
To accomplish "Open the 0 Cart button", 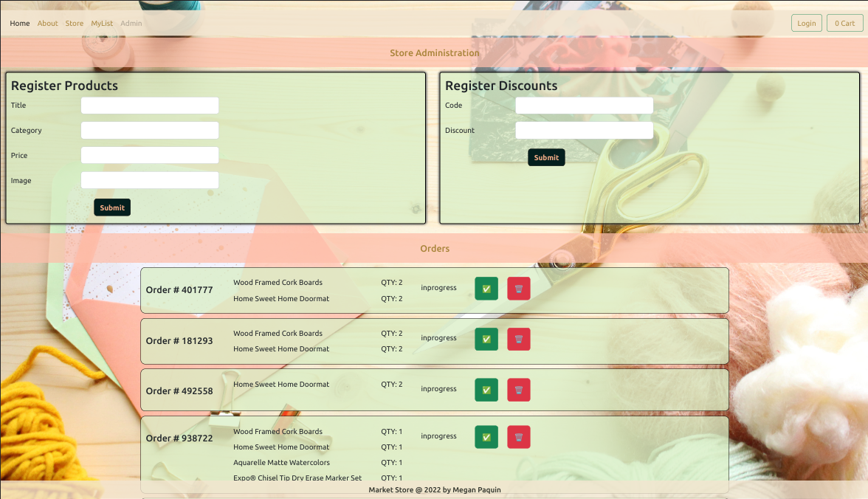I will 844,24.
